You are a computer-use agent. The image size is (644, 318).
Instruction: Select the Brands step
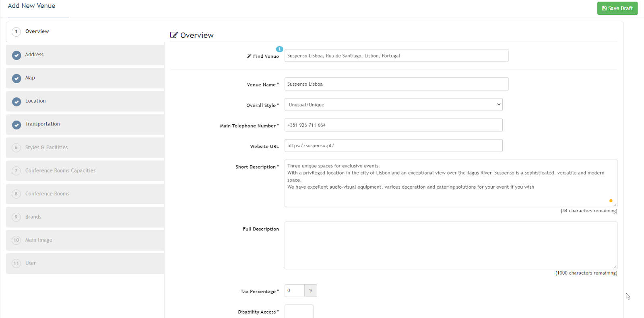[x=85, y=217]
